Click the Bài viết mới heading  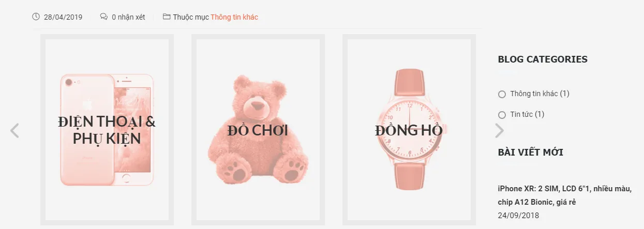(x=531, y=152)
